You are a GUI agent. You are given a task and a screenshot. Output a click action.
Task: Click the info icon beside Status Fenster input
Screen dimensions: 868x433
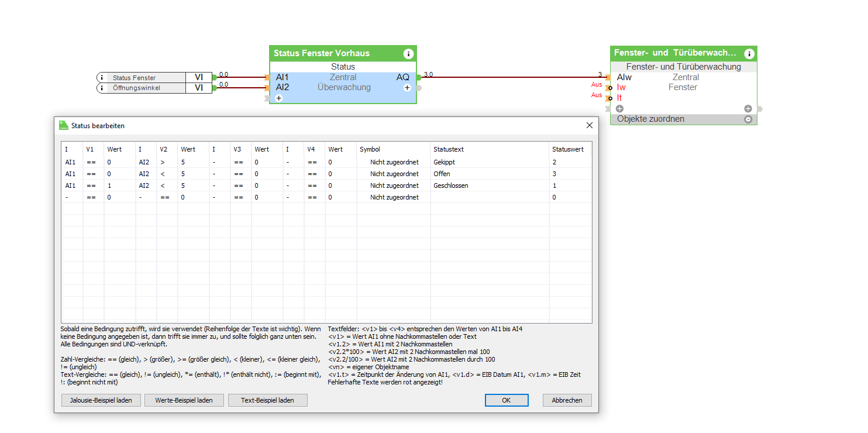[102, 78]
